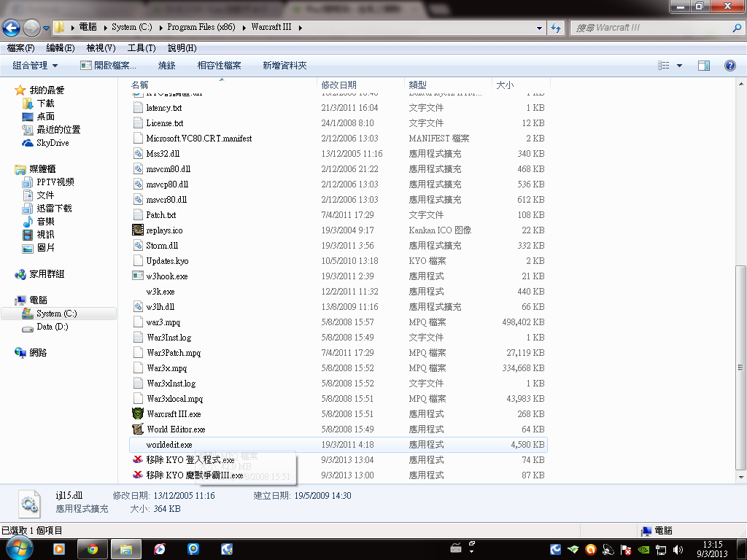Viewport: 747px width, 560px height.
Task: Open 工具(T) menu
Action: (x=142, y=48)
